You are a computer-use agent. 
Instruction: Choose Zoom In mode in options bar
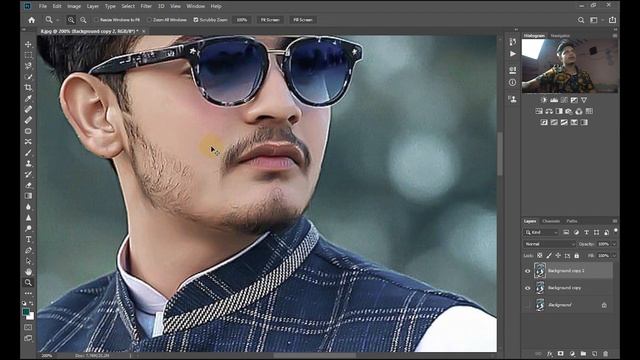[x=71, y=20]
